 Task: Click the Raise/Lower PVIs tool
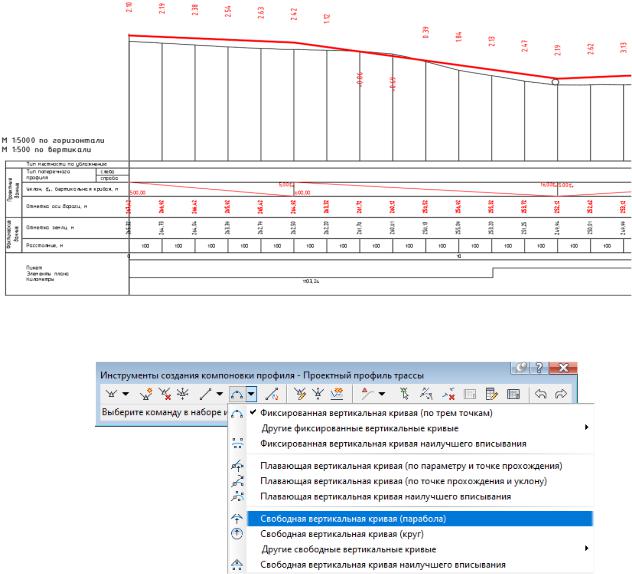pos(318,394)
